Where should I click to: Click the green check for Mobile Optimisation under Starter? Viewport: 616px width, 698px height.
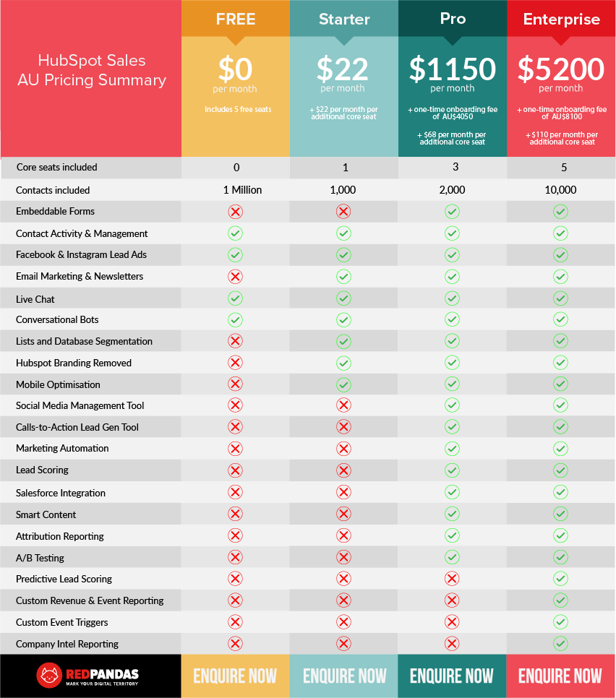343,384
